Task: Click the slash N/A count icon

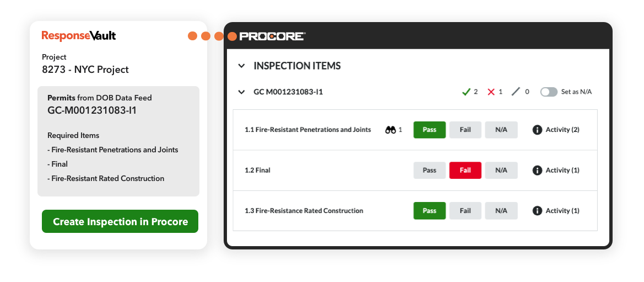Action: 516,92
